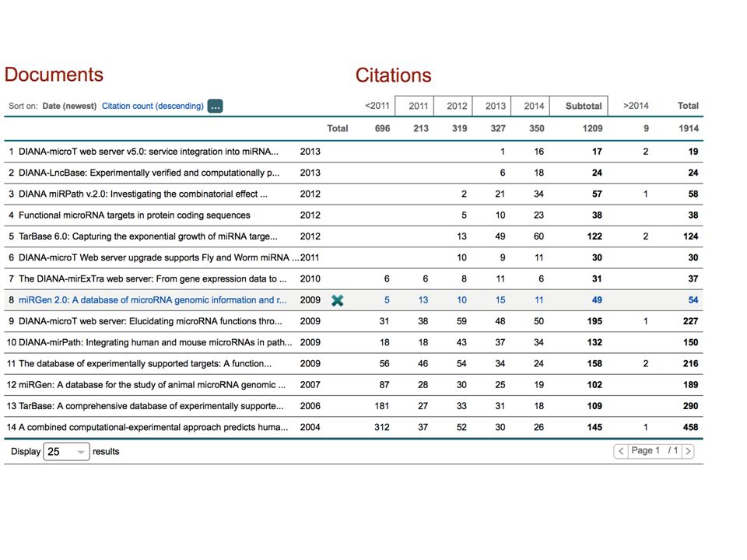The image size is (747, 560).
Task: Click 2014 total value 350
Action: [x=536, y=128]
